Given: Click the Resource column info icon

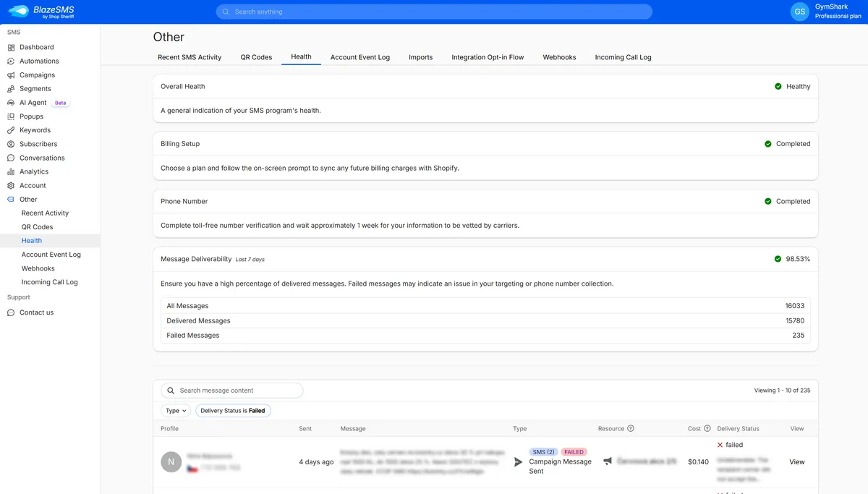Looking at the screenshot, I should point(629,428).
